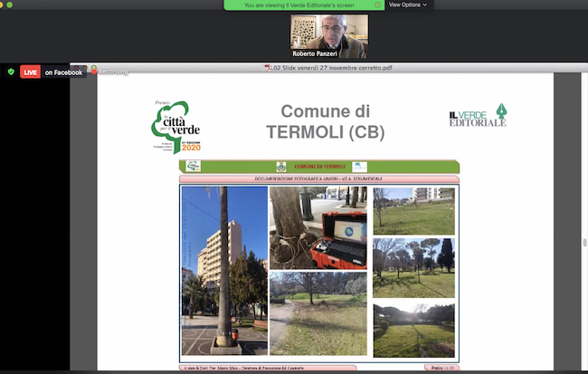Image resolution: width=588 pixels, height=374 pixels.
Task: Click the bottom-right sunlit lawn photo
Action: click(413, 331)
